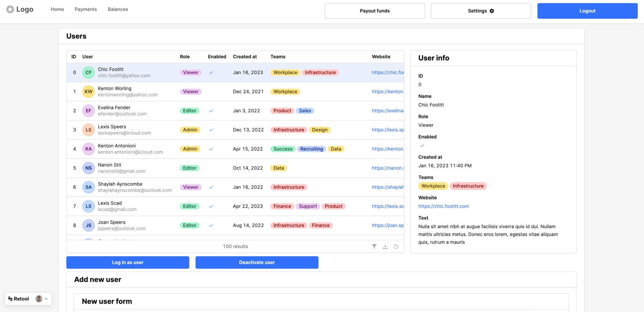Click LS avatar of Lexis Speers
Image resolution: width=644 pixels, height=312 pixels.
pyautogui.click(x=88, y=130)
